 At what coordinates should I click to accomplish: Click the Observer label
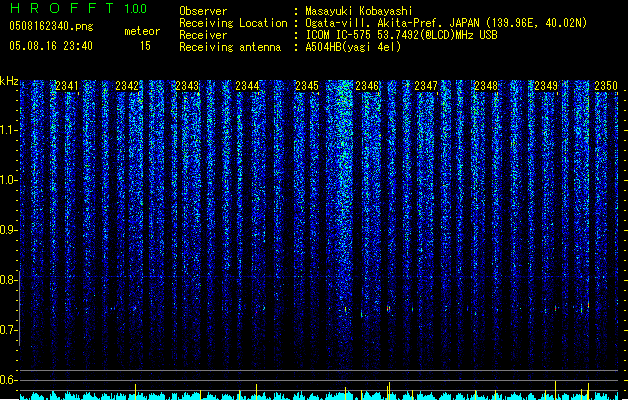(203, 11)
